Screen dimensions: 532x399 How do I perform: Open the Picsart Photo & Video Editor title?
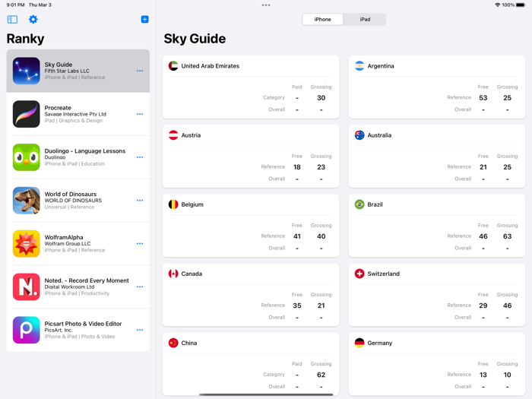tap(83, 323)
